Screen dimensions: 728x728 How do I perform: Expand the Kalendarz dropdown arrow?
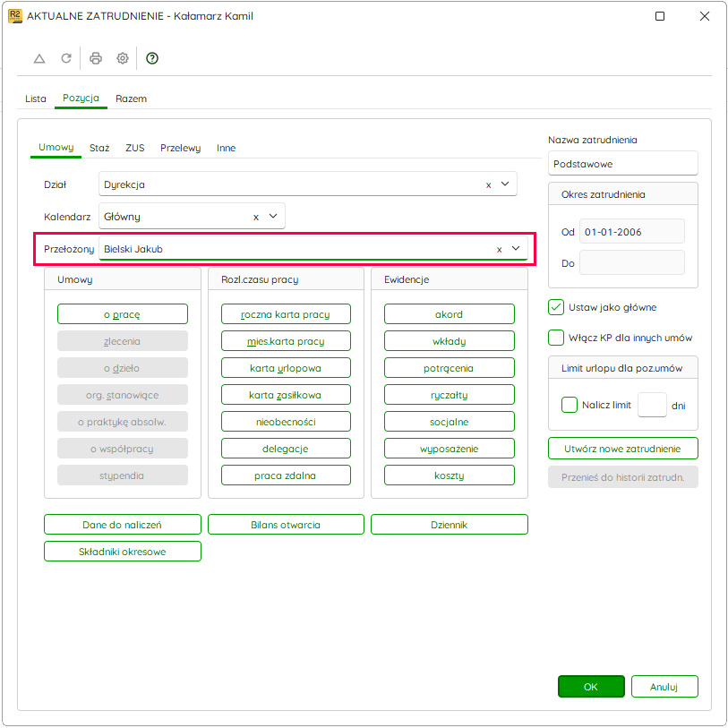coord(273,216)
